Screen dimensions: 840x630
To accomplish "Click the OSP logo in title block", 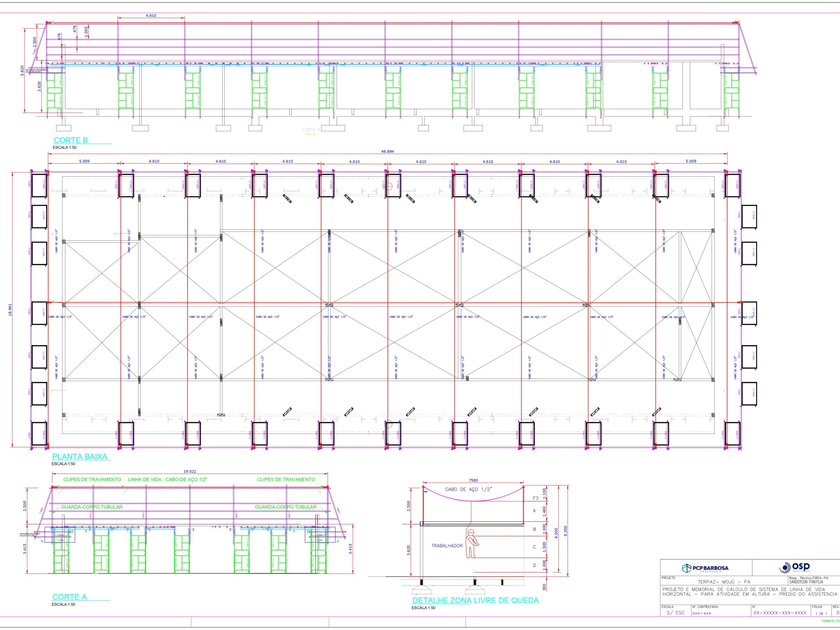I will point(795,567).
